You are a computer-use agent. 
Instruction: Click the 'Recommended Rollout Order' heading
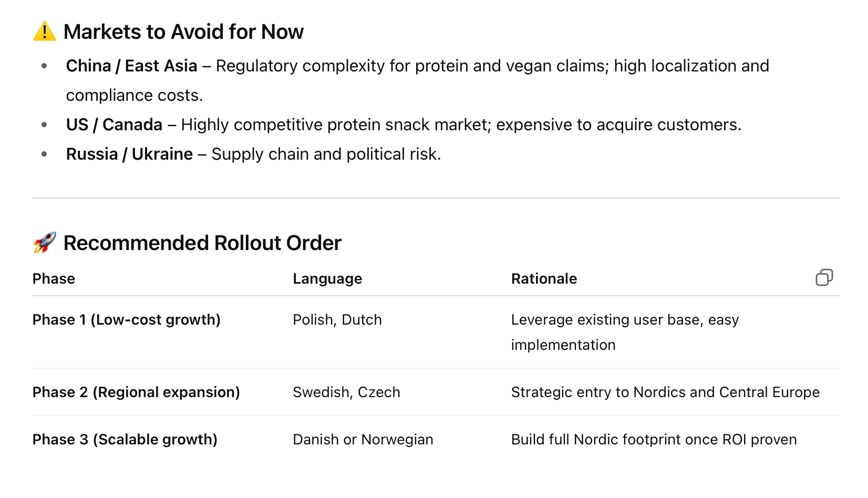pos(202,243)
